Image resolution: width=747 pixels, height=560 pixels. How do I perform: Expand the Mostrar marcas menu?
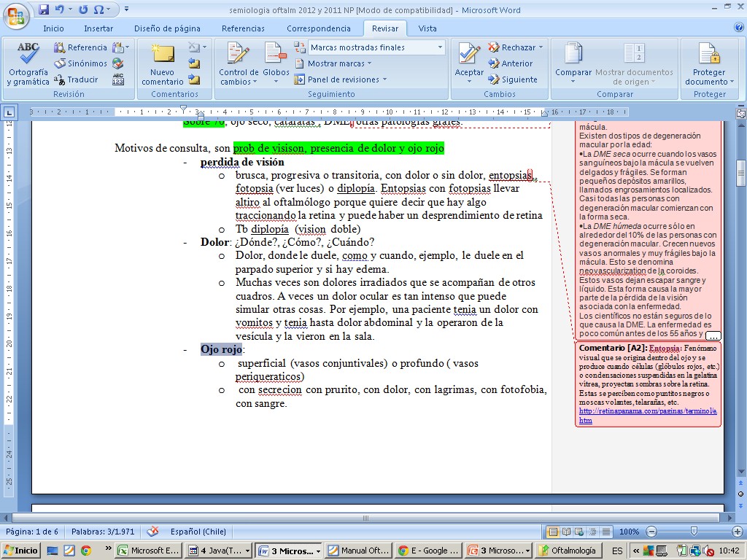click(334, 63)
